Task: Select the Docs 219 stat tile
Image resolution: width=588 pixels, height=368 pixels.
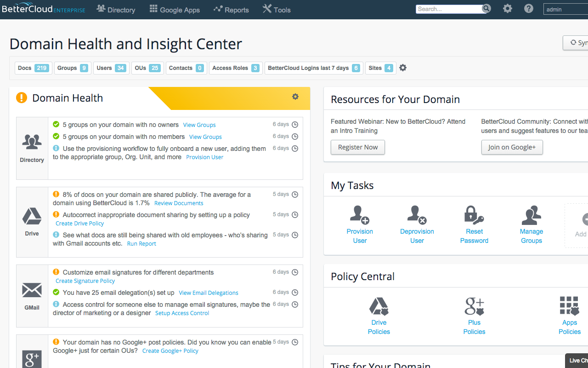Action: [34, 68]
